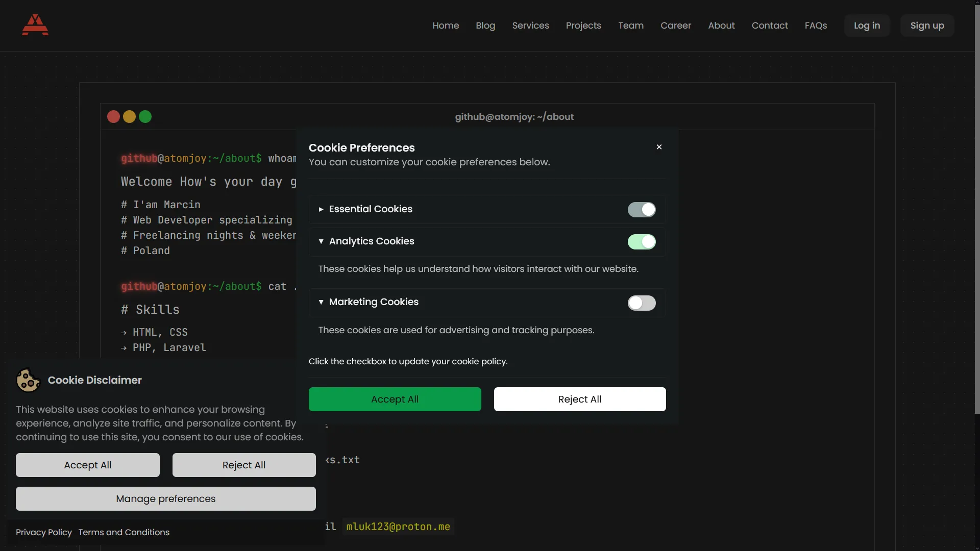Open the Blog nav item
Image resolution: width=980 pixels, height=551 pixels.
click(485, 26)
